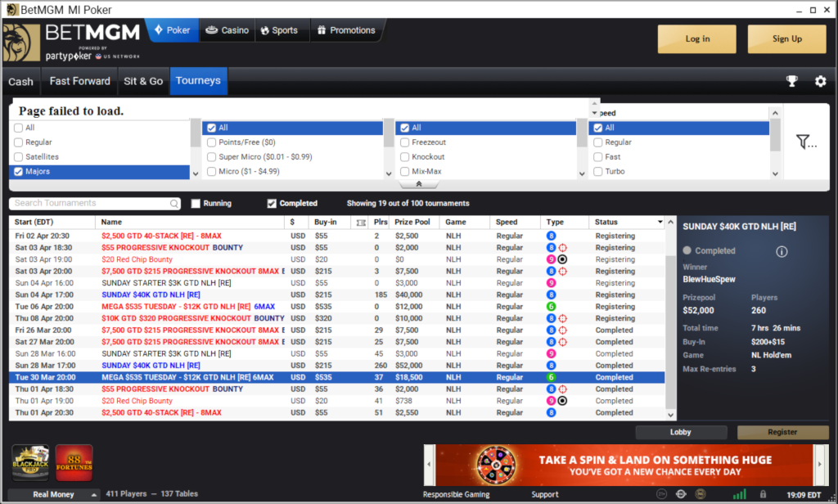The height and width of the screenshot is (504, 838).
Task: Open the Promotions section
Action: (346, 30)
